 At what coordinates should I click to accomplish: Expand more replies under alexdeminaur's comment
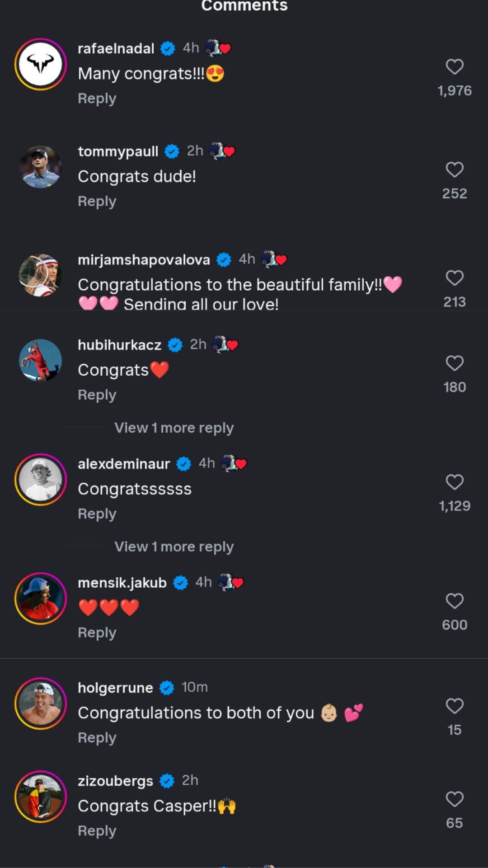click(x=174, y=547)
